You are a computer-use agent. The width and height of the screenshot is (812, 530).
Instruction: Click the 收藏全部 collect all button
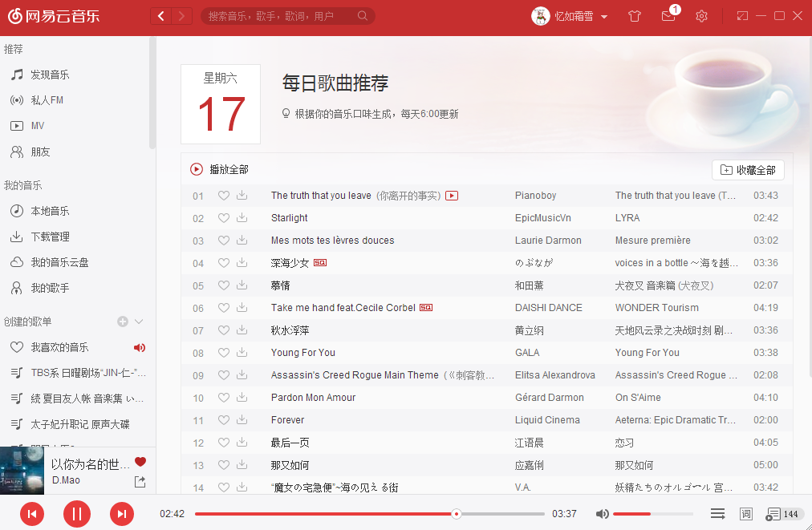coord(748,170)
